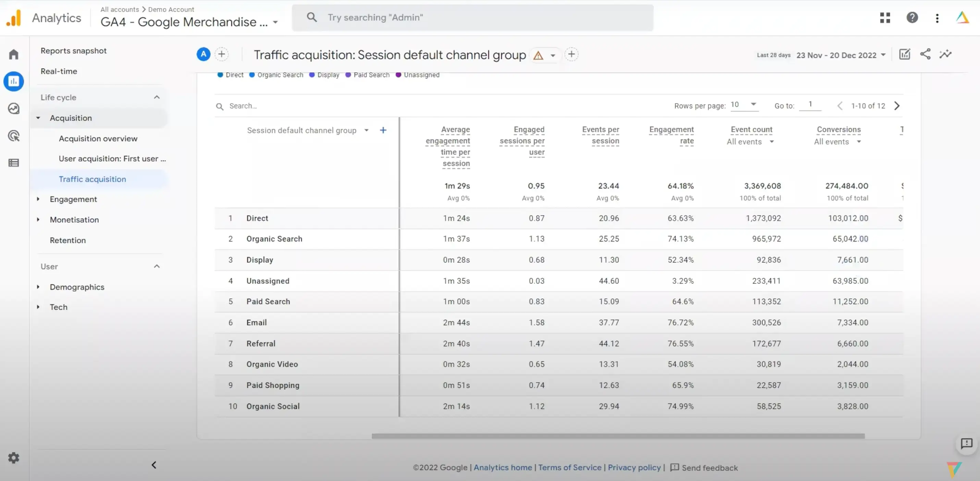Click All accounts breadcrumb

point(120,9)
